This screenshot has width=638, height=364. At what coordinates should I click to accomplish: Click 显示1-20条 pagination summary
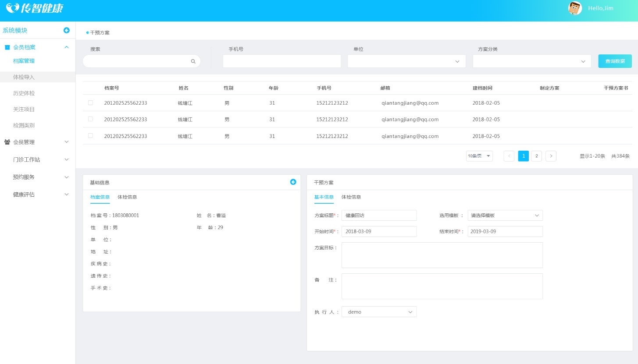tap(592, 156)
